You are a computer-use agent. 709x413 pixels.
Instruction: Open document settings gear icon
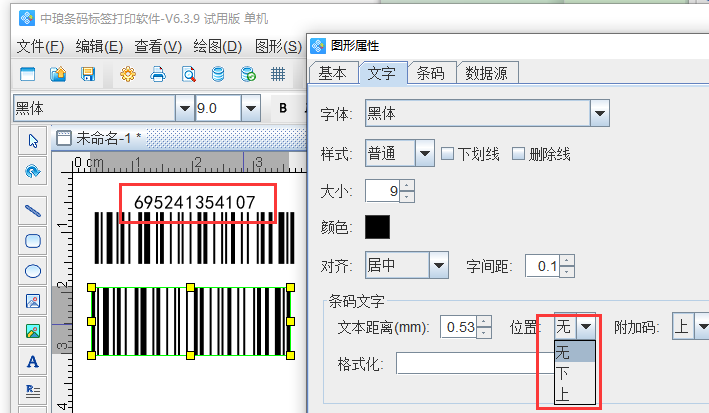pos(128,74)
